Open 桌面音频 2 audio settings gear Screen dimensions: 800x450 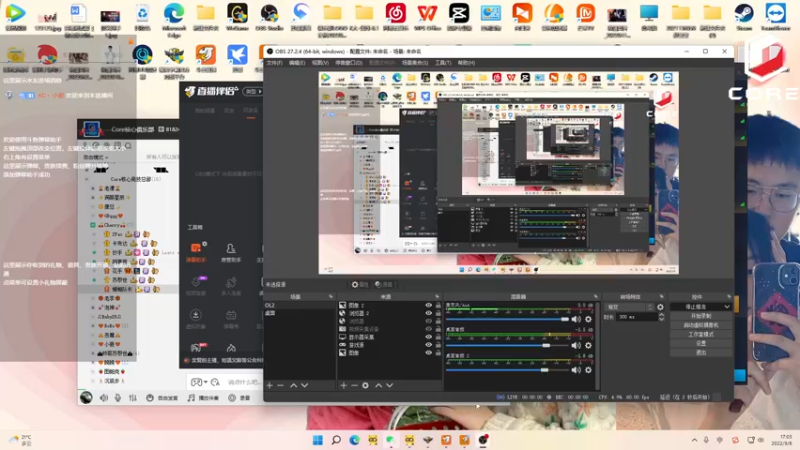[x=588, y=370]
